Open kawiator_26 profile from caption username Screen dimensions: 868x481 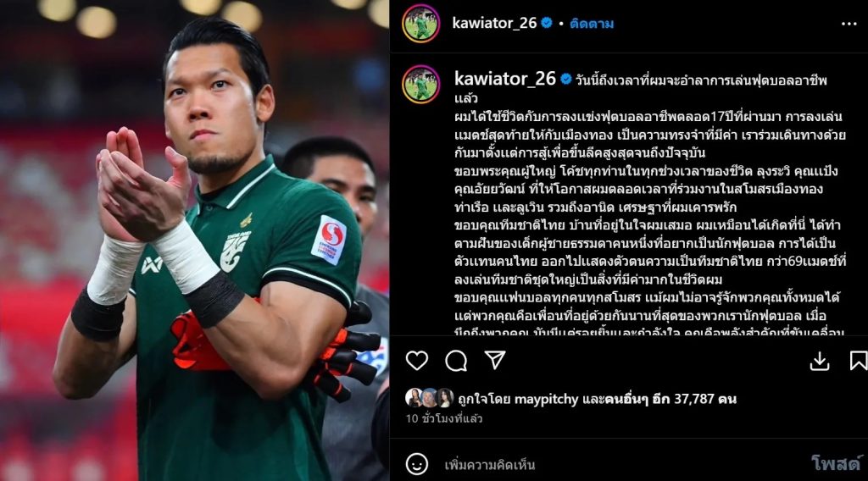pyautogui.click(x=505, y=79)
